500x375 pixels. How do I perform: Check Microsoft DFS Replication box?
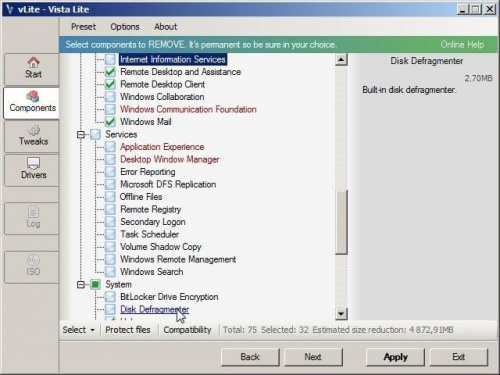pos(110,184)
